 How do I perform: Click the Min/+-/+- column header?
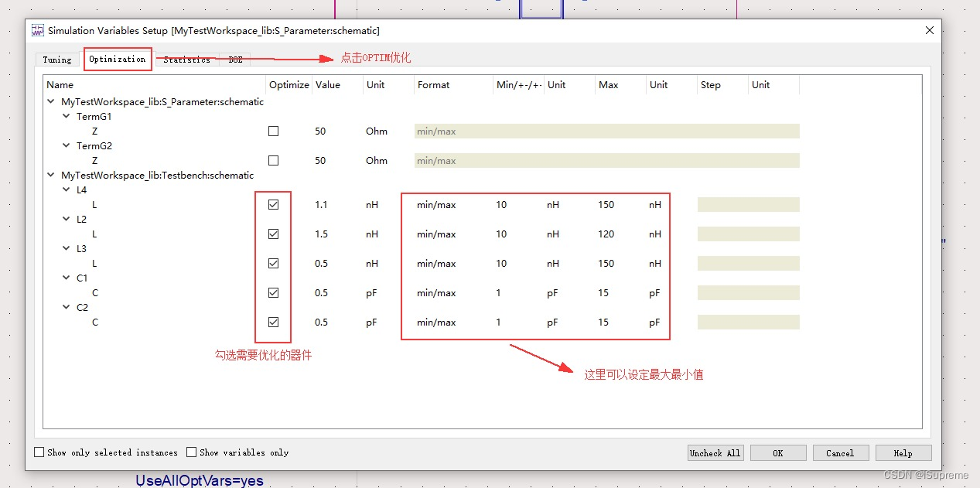point(518,85)
